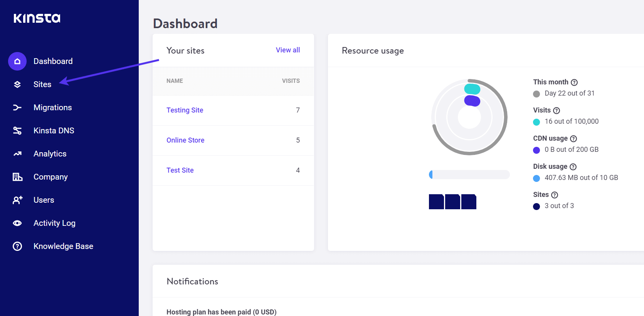The width and height of the screenshot is (644, 316).
Task: Click visits count 7 for Testing Site
Action: coord(298,110)
